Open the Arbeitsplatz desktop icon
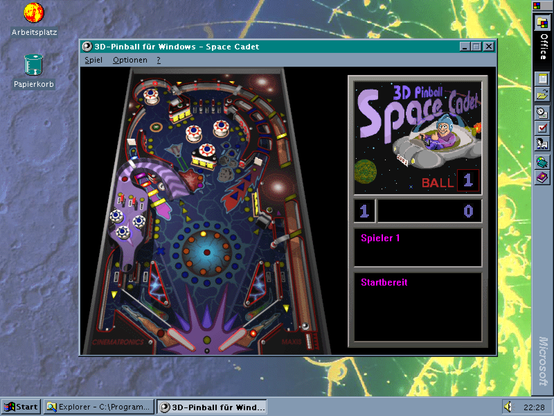 (x=34, y=19)
